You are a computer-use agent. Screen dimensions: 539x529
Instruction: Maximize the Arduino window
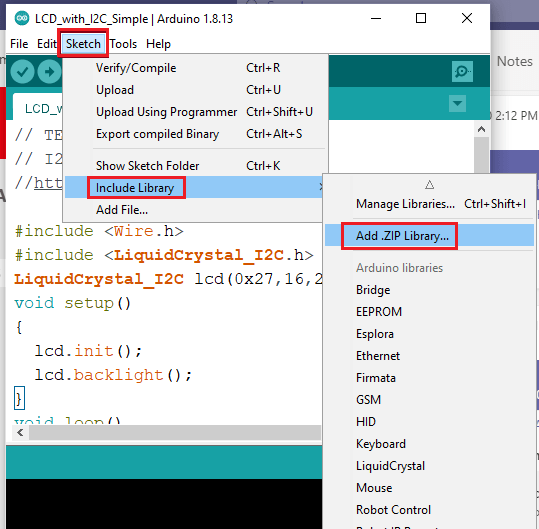coord(421,18)
